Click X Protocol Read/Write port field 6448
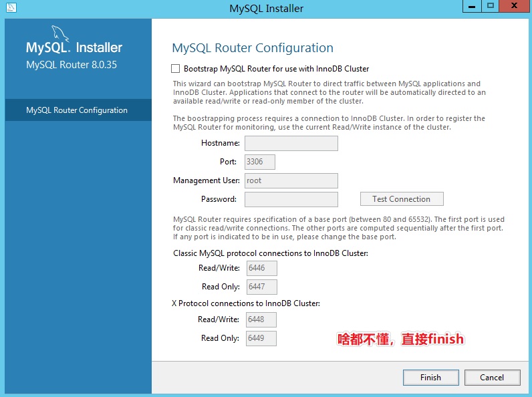 click(261, 319)
